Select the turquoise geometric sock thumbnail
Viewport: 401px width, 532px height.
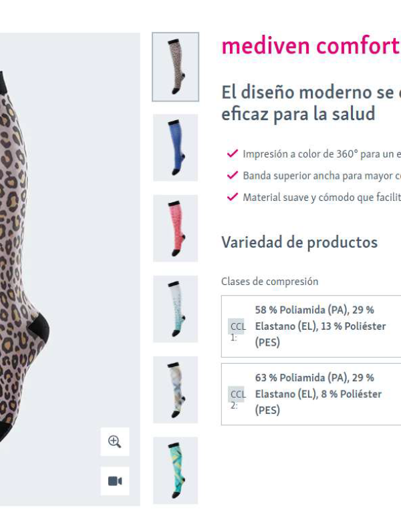pos(175,471)
